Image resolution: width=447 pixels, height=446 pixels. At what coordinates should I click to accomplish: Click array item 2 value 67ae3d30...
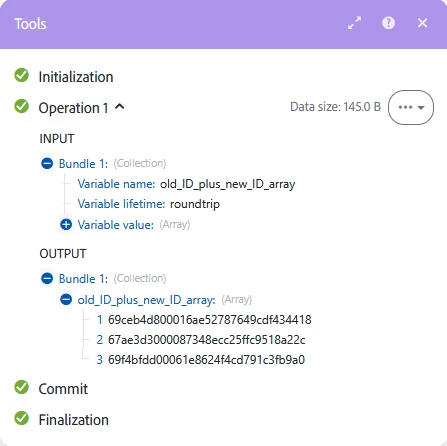pyautogui.click(x=207, y=340)
